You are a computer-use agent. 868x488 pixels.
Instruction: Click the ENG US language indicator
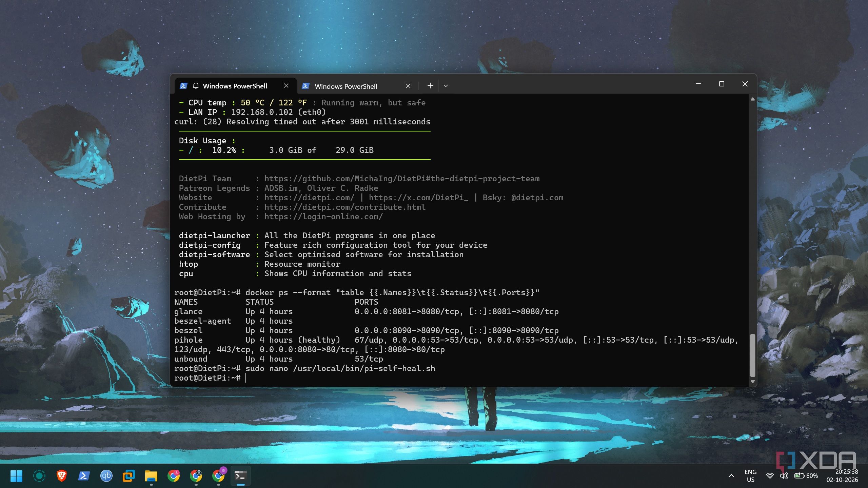pyautogui.click(x=751, y=476)
